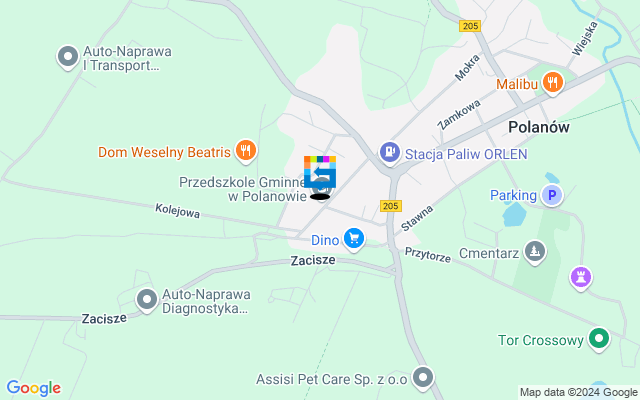The image size is (640, 400).
Task: Click the Kolejowa street label
Action: (x=178, y=211)
